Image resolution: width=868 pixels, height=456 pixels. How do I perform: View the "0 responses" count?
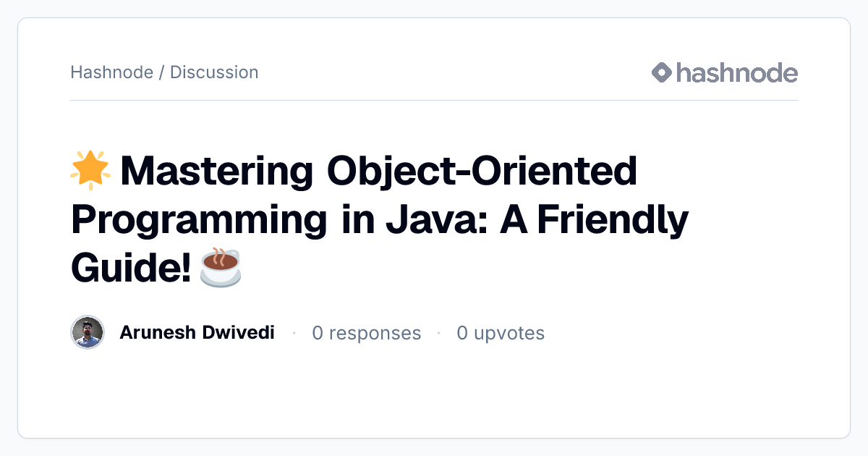point(367,333)
